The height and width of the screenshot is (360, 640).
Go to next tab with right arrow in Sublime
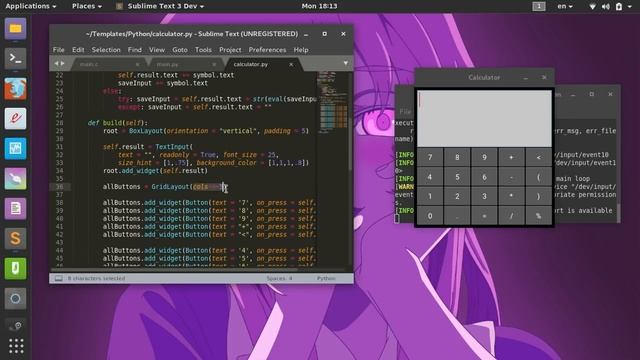click(x=62, y=64)
